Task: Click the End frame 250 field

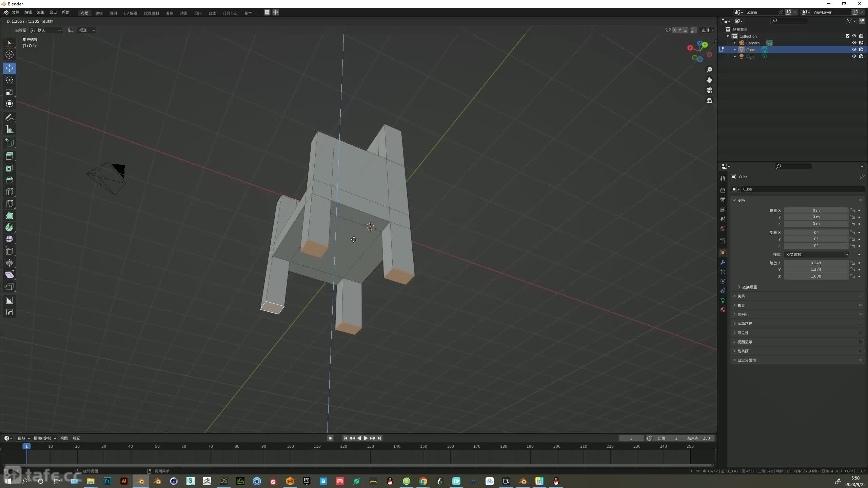Action: [x=699, y=438]
